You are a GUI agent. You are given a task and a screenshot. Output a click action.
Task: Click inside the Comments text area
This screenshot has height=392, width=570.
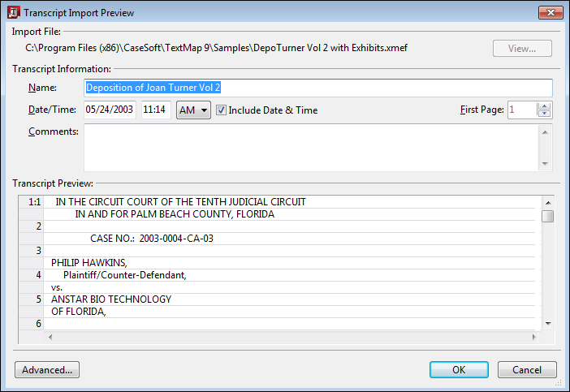tap(311, 148)
